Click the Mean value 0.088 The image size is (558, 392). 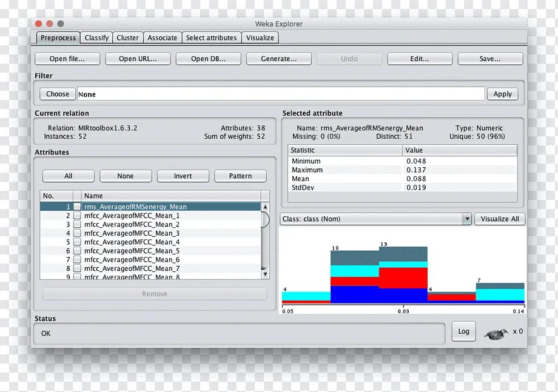tap(416, 179)
